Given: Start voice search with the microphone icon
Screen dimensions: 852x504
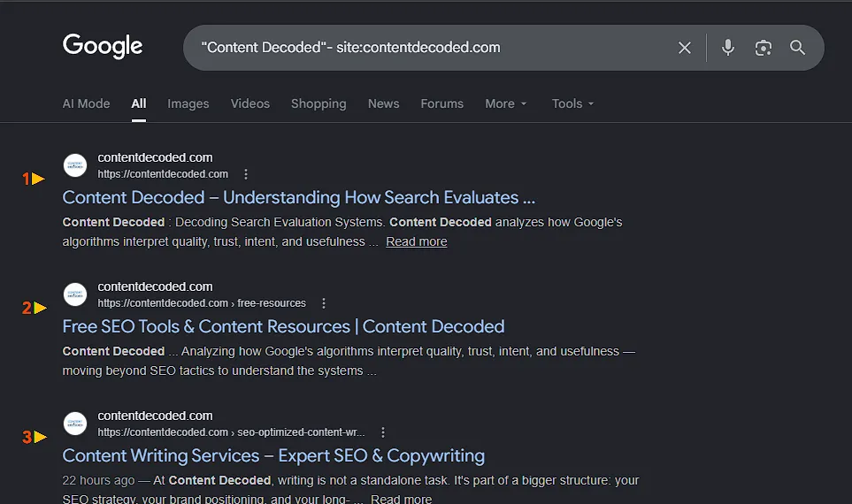Looking at the screenshot, I should tap(728, 48).
